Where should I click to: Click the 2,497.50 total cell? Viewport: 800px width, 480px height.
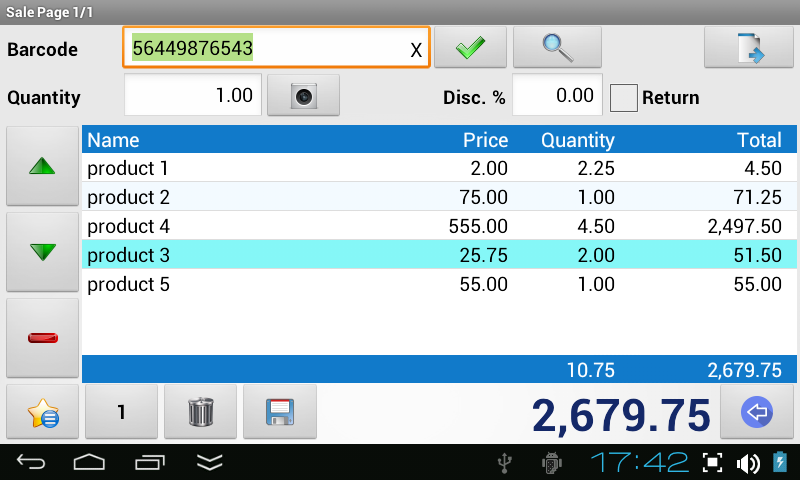(x=744, y=226)
